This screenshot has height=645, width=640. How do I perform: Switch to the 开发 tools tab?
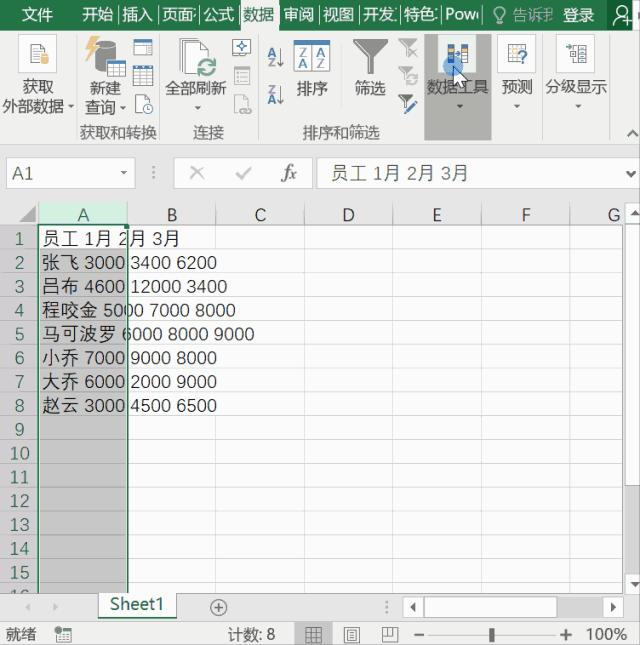click(x=379, y=15)
